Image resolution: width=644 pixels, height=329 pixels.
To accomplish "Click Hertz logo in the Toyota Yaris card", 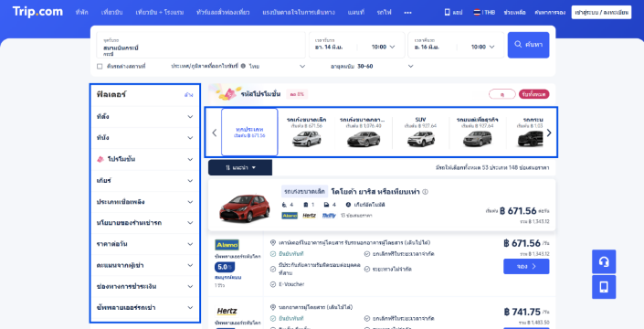I will pos(310,216).
